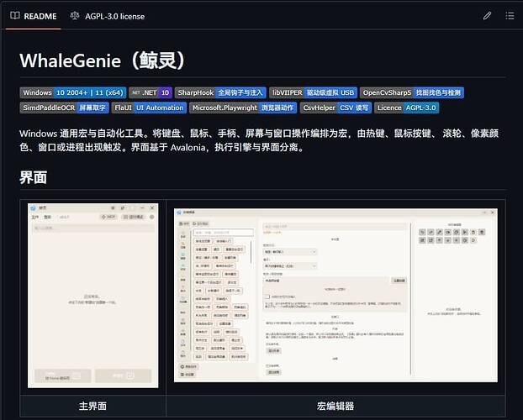Click the 宏编辑器 caption text
Viewport: 523px width, 420px height.
[x=335, y=406]
